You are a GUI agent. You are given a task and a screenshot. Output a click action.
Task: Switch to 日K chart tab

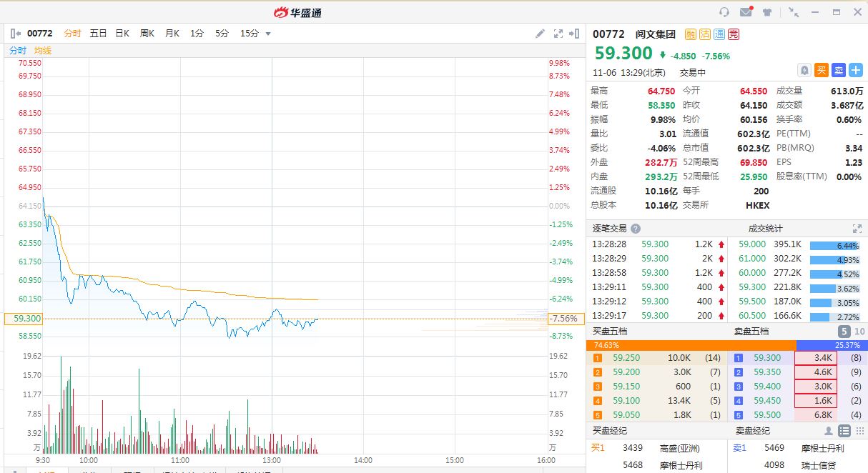point(122,34)
